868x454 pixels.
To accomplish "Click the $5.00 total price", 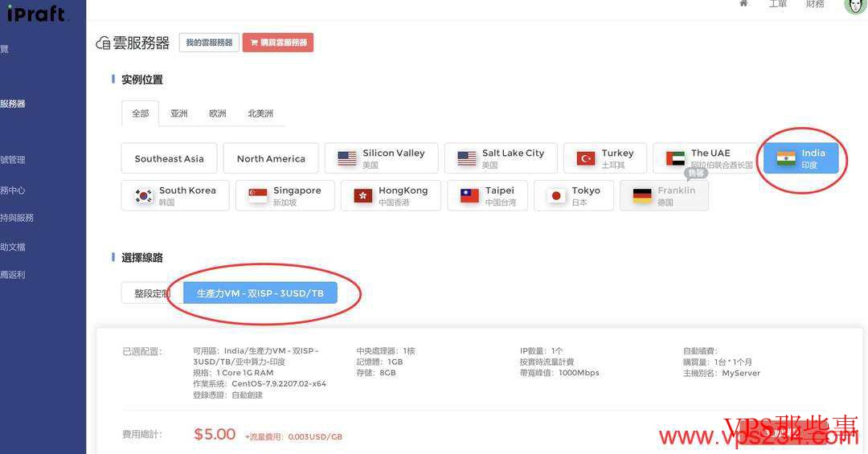I will (215, 434).
